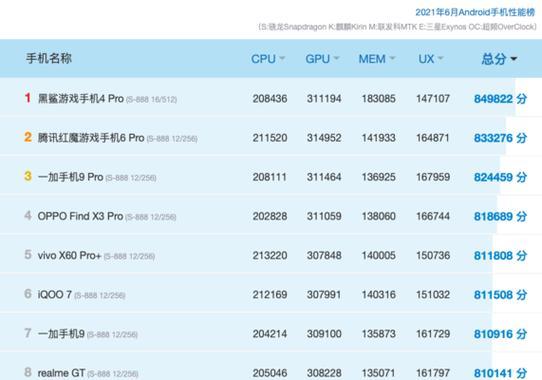Click total score 811808 分

pyautogui.click(x=500, y=256)
